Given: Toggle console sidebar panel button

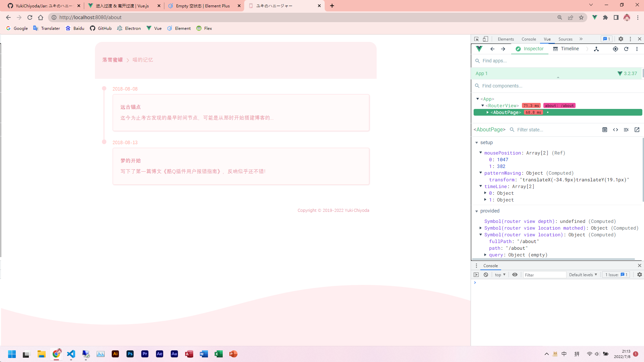Looking at the screenshot, I should (x=476, y=275).
